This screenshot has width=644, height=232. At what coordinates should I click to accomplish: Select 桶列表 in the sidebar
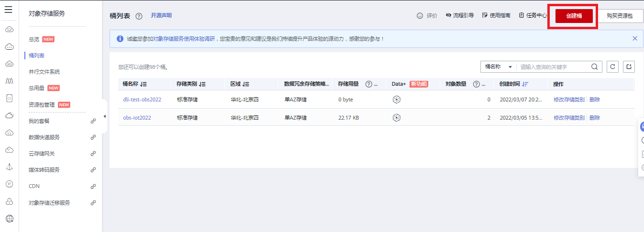coord(36,55)
